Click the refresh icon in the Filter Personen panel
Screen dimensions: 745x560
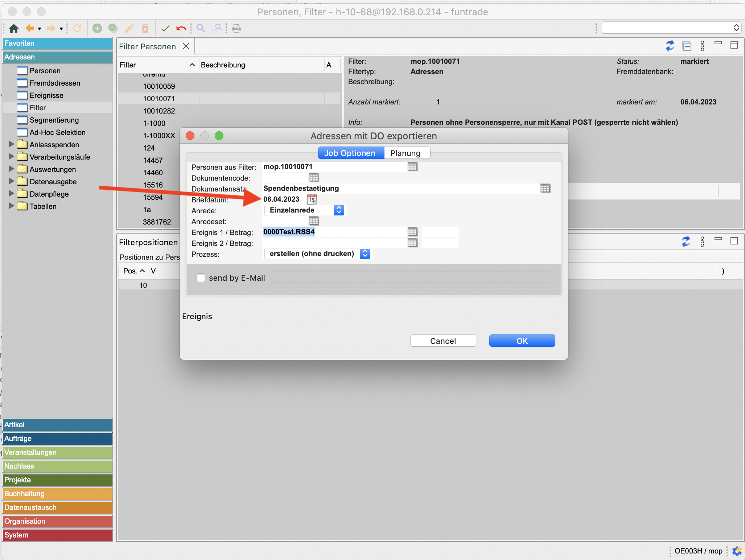[670, 46]
